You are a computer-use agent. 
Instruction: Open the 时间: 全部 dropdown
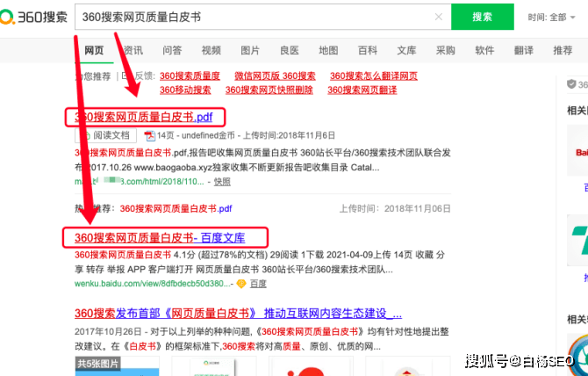click(x=551, y=18)
